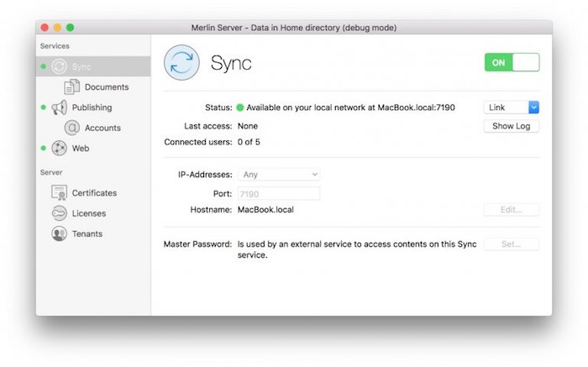
Task: Zoom window using the green title-bar button
Action: pyautogui.click(x=70, y=28)
